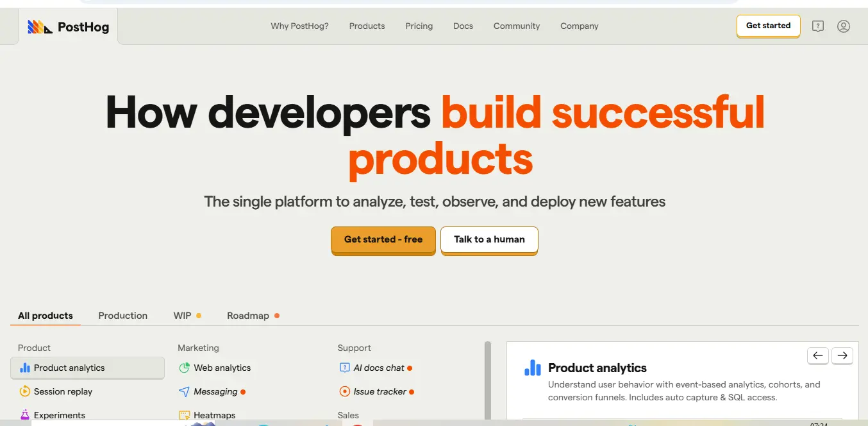Click Get started - free button

click(383, 240)
